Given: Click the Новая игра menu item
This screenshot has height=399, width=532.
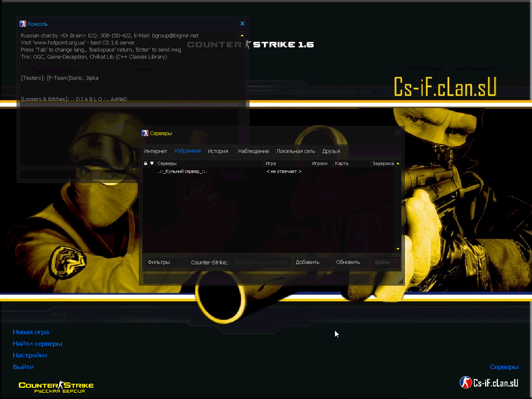Looking at the screenshot, I should [31, 332].
